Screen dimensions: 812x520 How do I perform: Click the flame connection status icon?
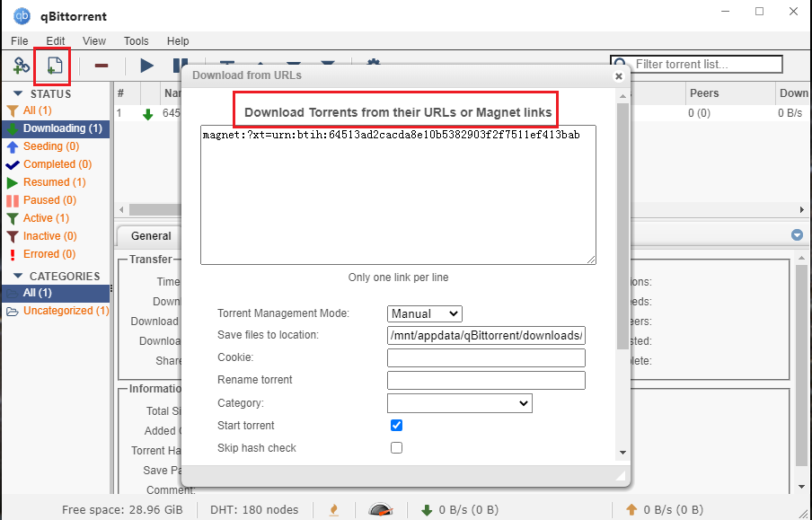point(334,509)
